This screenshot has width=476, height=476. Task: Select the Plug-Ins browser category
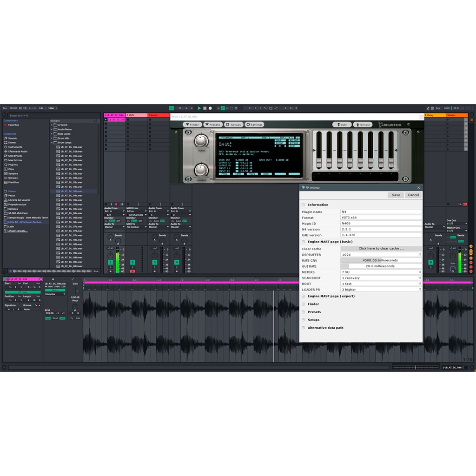click(x=13, y=165)
